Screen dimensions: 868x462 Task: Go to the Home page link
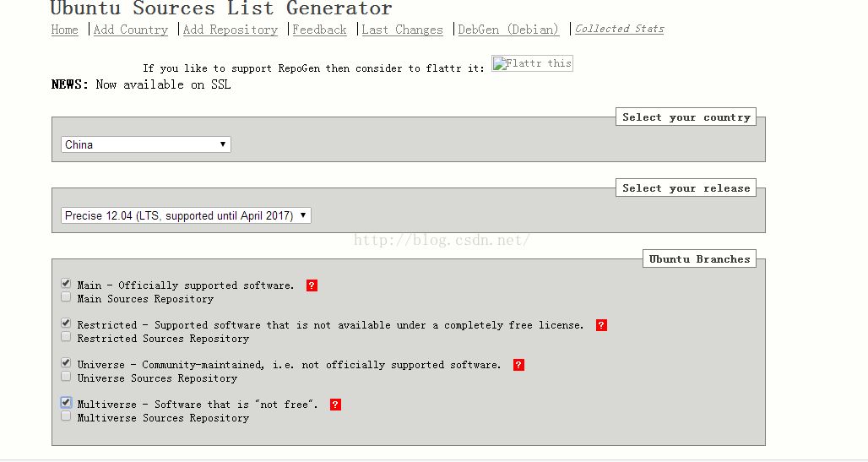[x=65, y=30]
